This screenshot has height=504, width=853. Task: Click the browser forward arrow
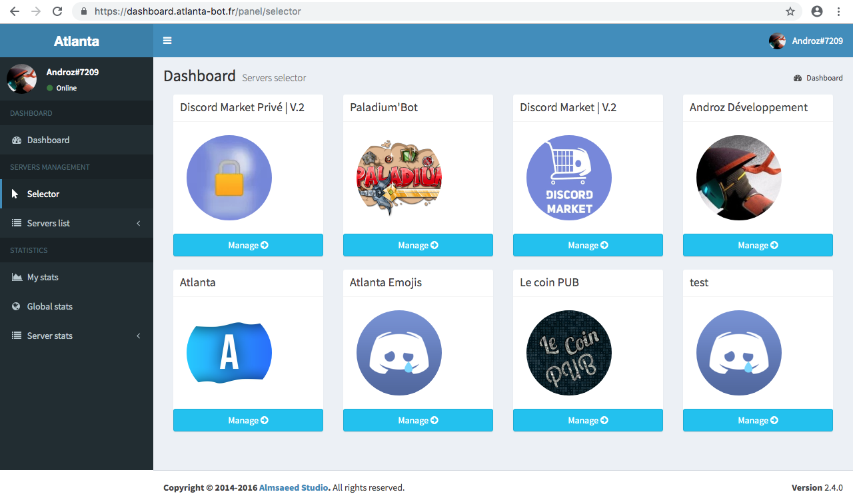point(36,11)
